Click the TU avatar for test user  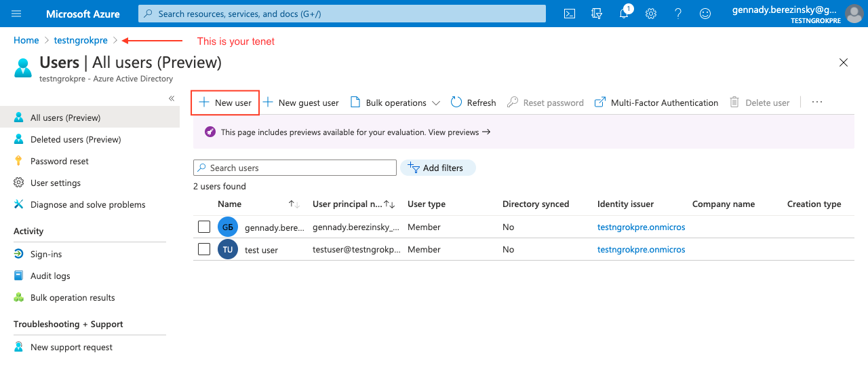[x=228, y=250]
